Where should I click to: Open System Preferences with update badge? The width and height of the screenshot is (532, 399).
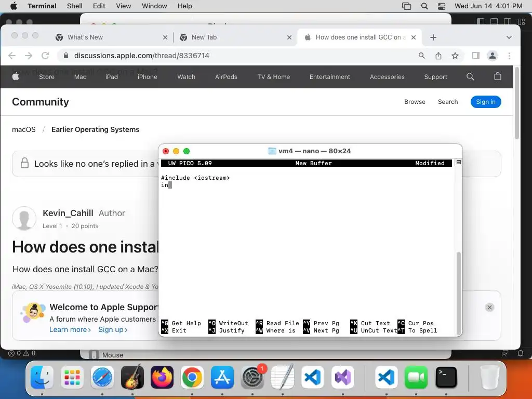tap(252, 377)
